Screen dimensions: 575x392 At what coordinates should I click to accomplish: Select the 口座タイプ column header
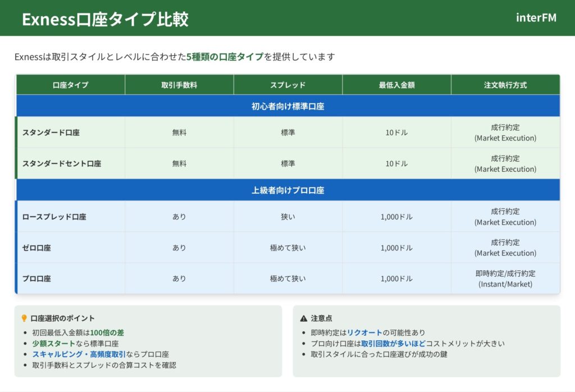[x=70, y=85]
